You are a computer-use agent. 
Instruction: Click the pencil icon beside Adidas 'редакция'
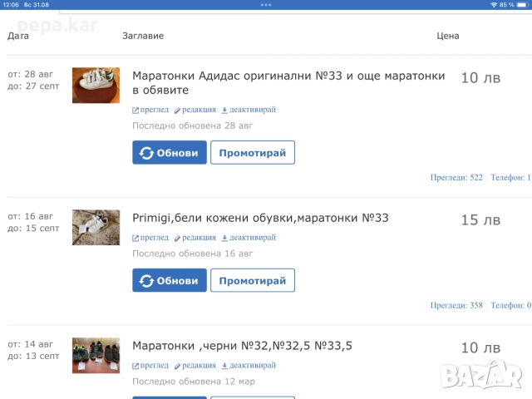(177, 111)
